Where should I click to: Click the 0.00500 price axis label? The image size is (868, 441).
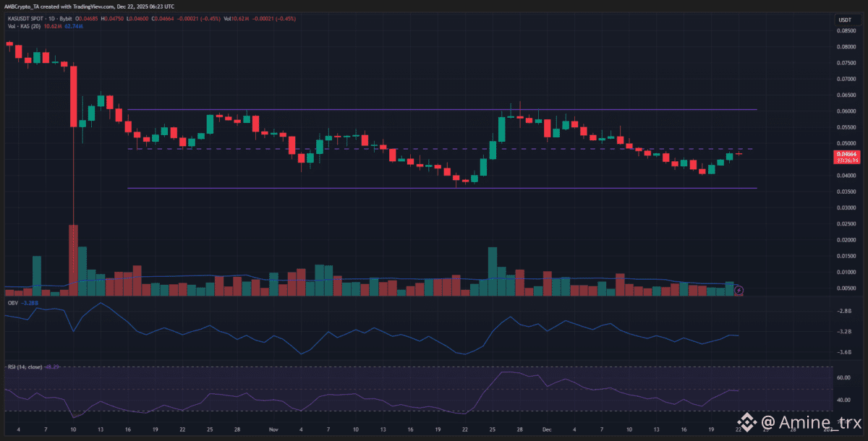[x=846, y=288]
